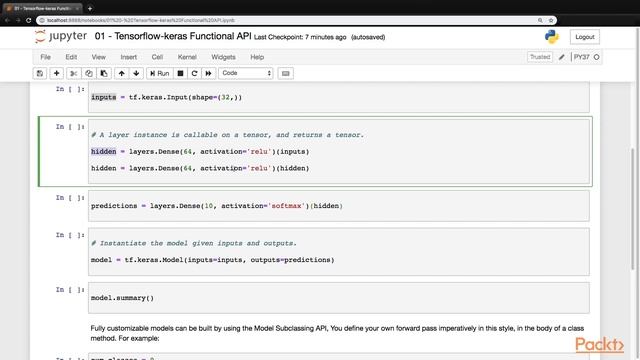Open the command palette keyboard icon
Screen dimensions: 640x360
click(285, 73)
